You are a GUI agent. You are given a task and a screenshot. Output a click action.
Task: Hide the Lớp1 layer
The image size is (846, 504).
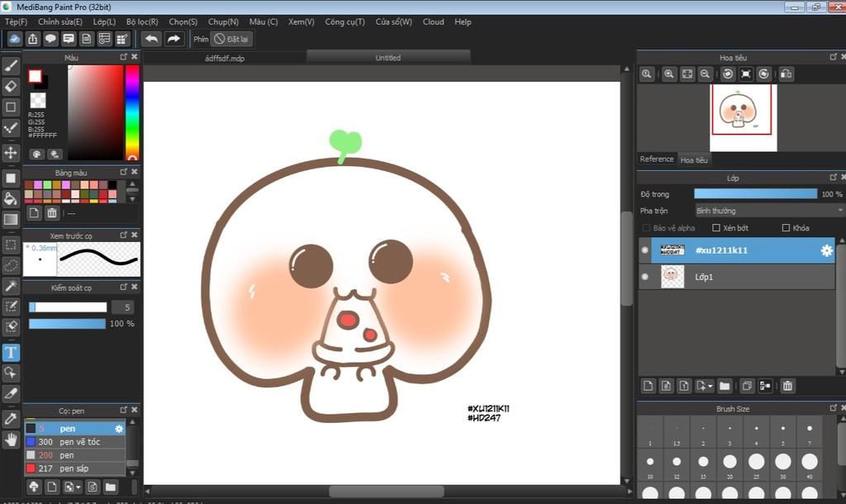tap(644, 277)
